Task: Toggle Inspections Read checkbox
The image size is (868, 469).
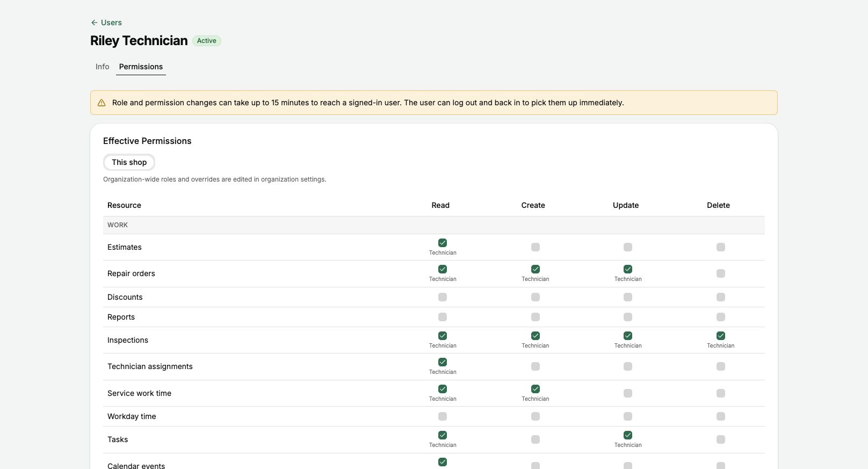Action: point(443,336)
